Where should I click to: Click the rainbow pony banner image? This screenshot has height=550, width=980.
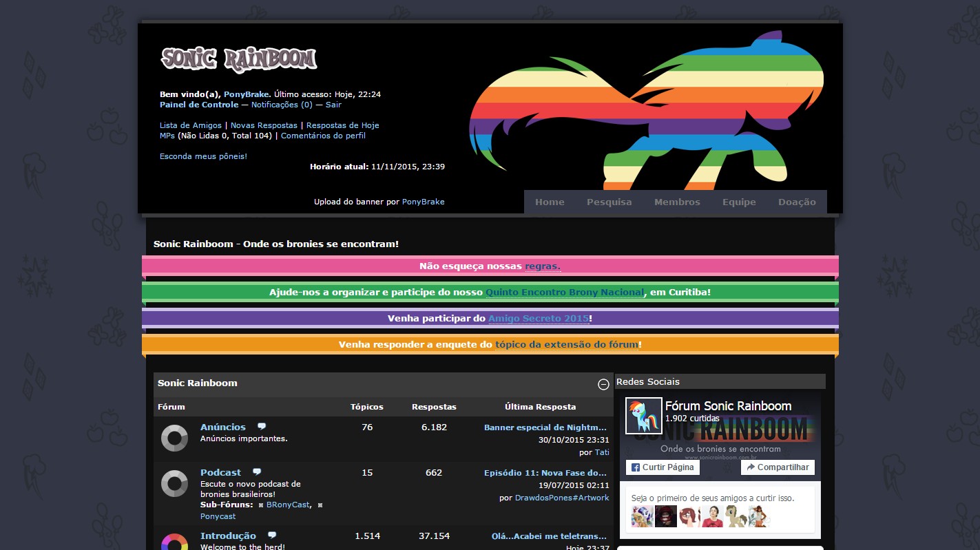pyautogui.click(x=645, y=110)
